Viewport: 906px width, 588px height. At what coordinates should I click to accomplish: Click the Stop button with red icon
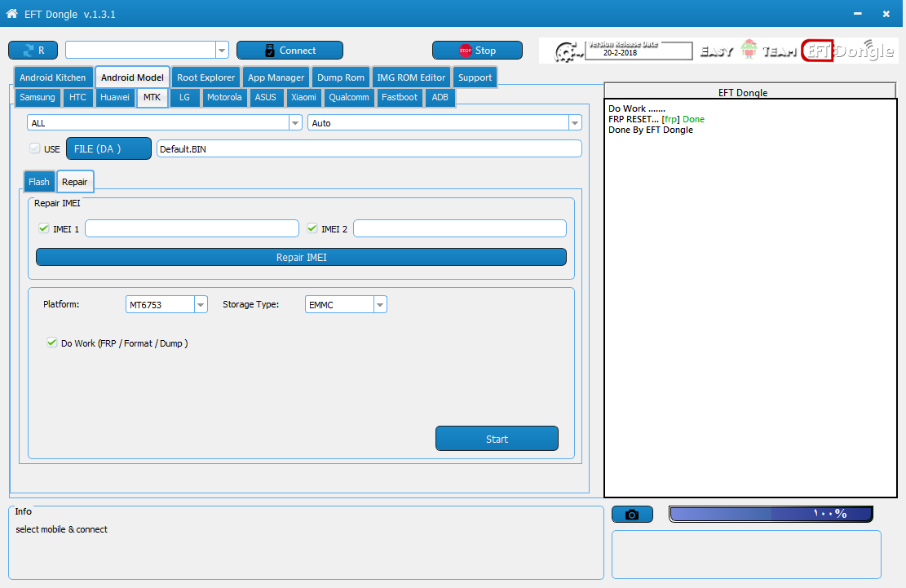(477, 51)
